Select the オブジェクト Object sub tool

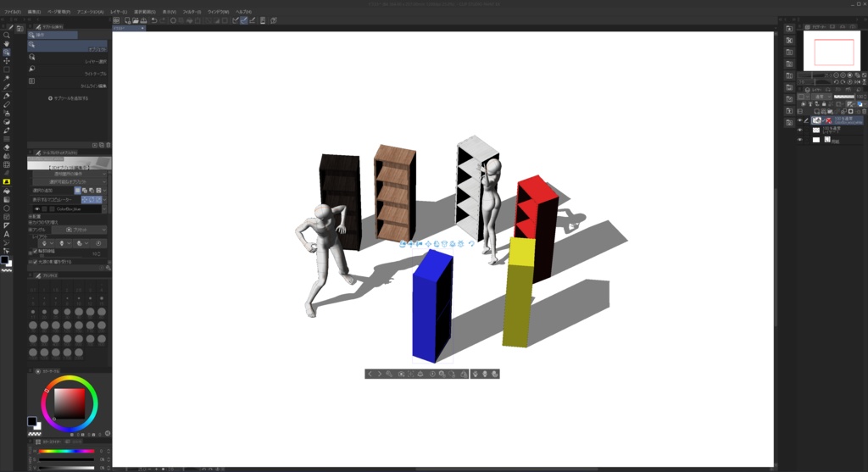(x=68, y=47)
